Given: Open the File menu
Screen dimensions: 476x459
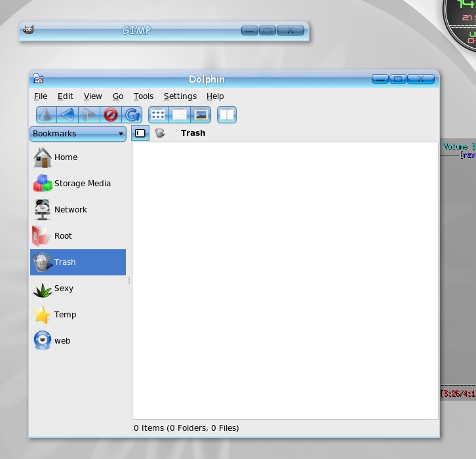Looking at the screenshot, I should (41, 96).
